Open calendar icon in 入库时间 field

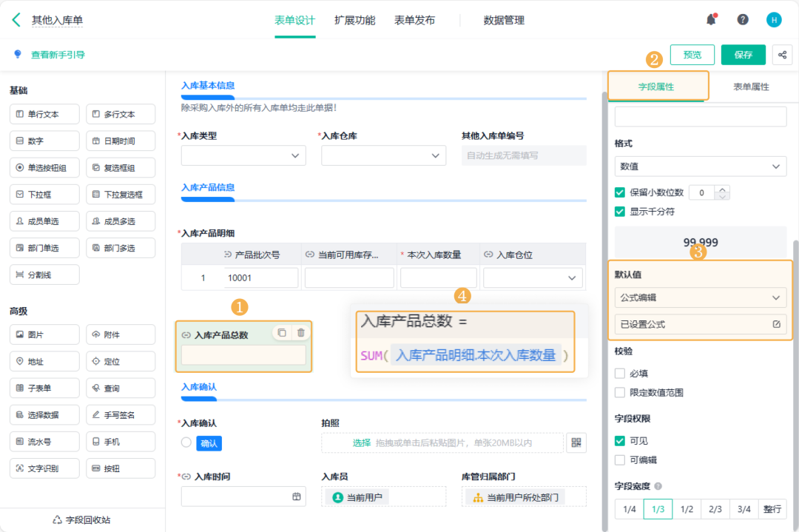click(297, 496)
